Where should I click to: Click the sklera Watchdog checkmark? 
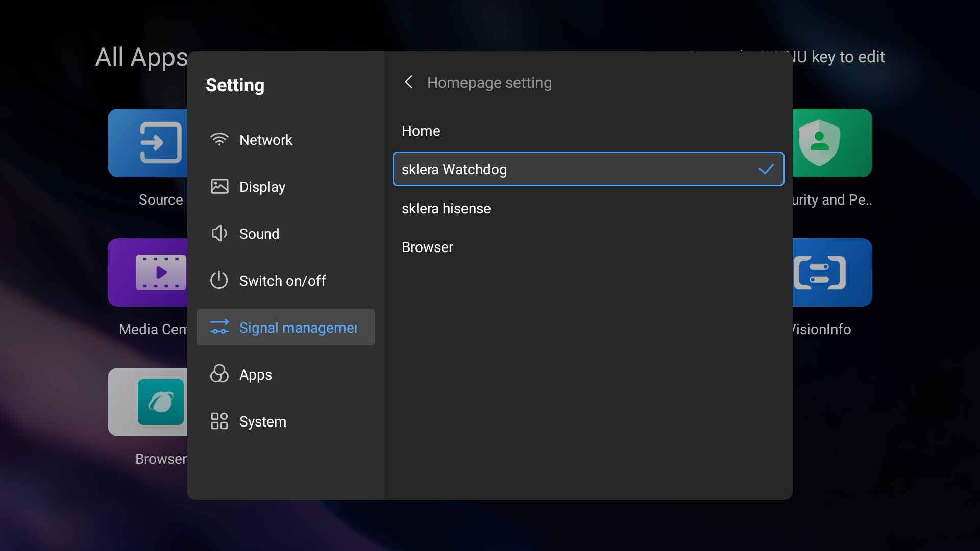point(766,169)
